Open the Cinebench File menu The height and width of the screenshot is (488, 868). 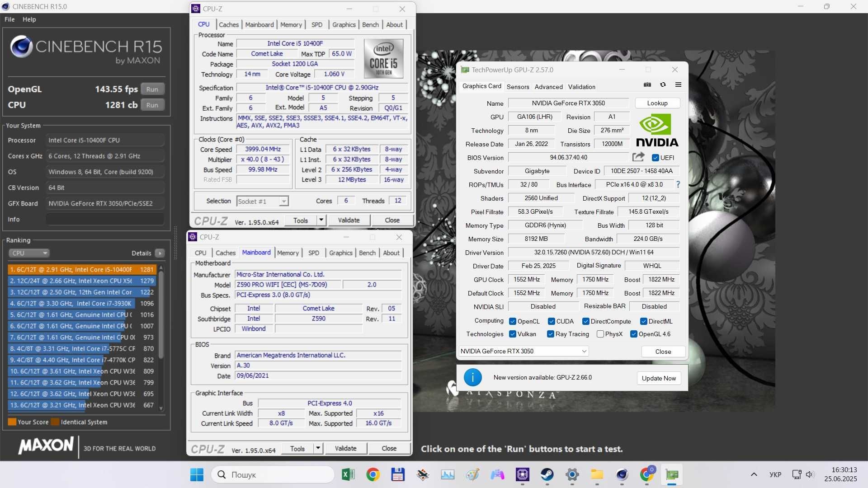[9, 19]
